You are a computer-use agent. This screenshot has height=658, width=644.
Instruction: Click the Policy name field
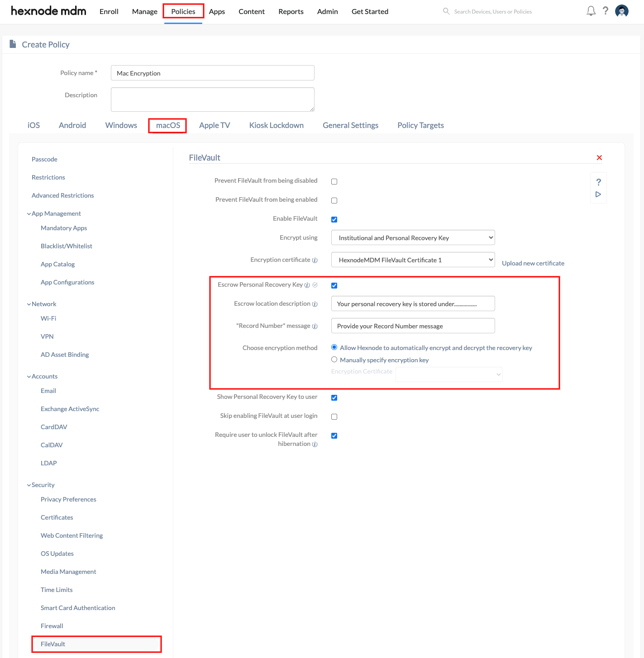point(213,73)
